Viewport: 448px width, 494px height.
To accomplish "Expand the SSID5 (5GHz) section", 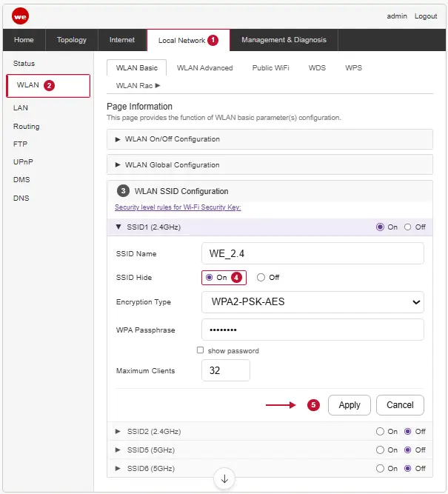I will point(118,450).
